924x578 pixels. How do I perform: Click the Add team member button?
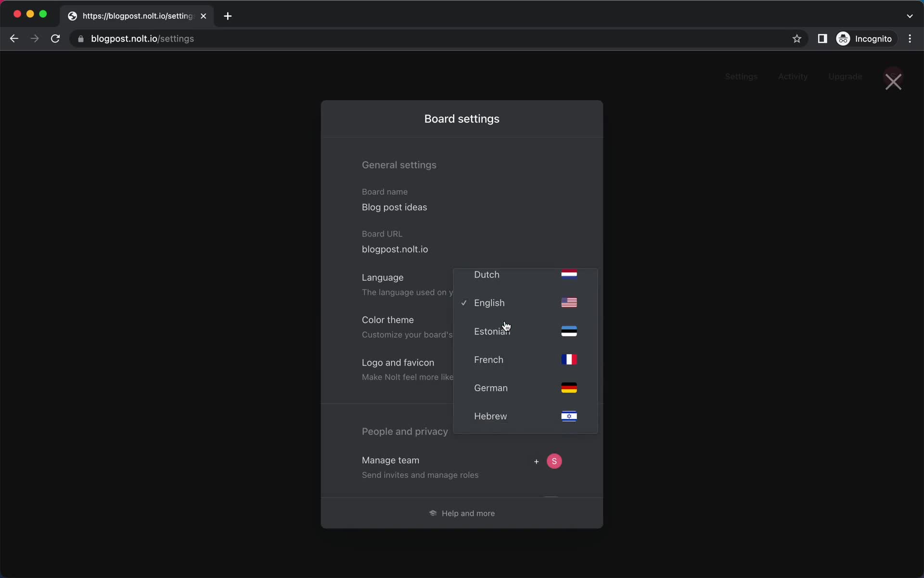(x=536, y=461)
